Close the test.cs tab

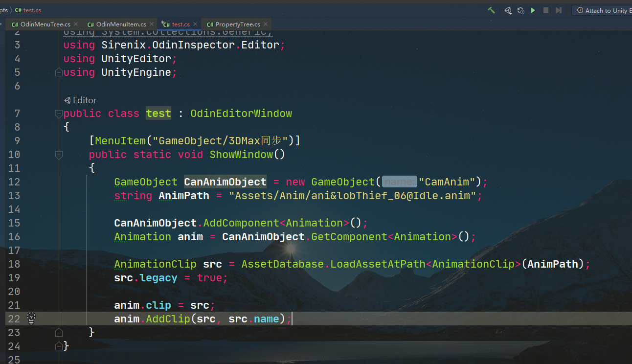tap(195, 24)
